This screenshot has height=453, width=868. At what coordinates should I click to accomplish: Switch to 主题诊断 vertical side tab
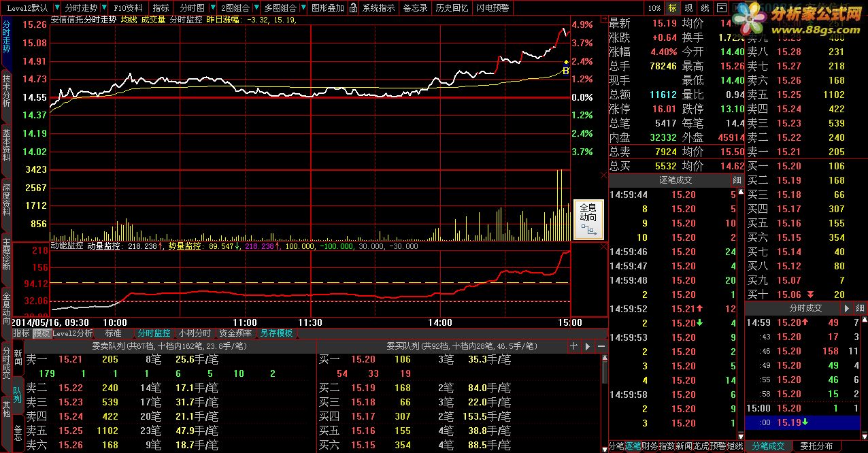click(6, 254)
